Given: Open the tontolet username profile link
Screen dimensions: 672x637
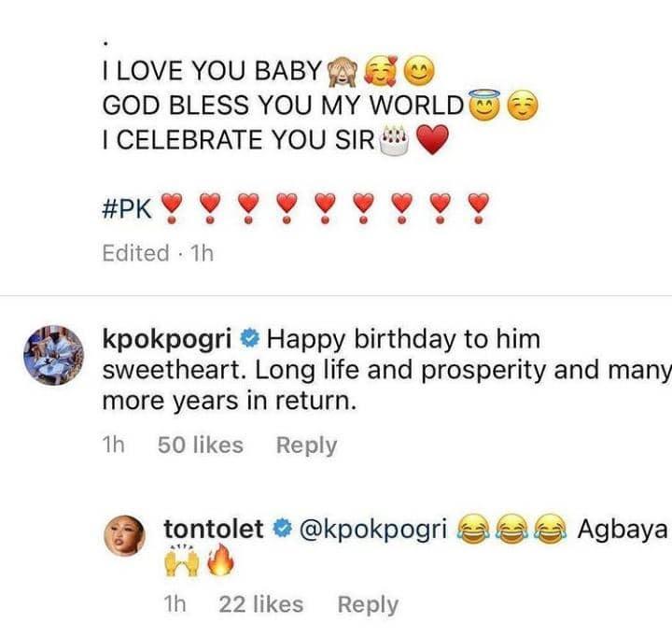Looking at the screenshot, I should (x=213, y=531).
